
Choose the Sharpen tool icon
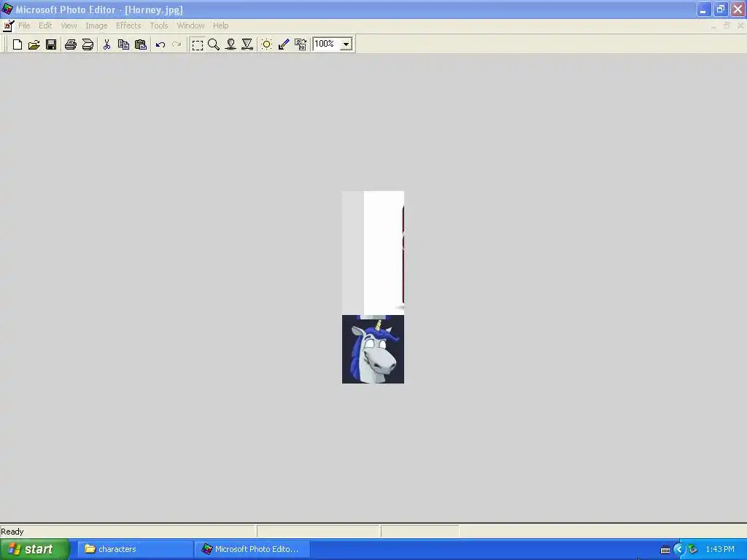click(x=247, y=44)
